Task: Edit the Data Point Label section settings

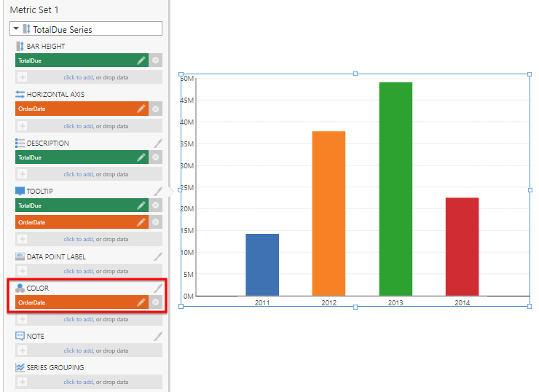Action: pyautogui.click(x=158, y=256)
